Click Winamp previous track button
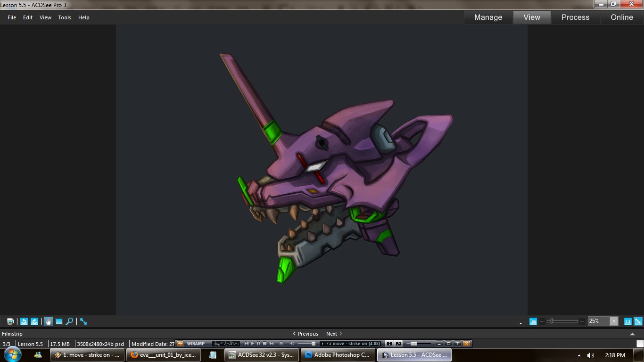This screenshot has width=644, height=362. (x=246, y=344)
